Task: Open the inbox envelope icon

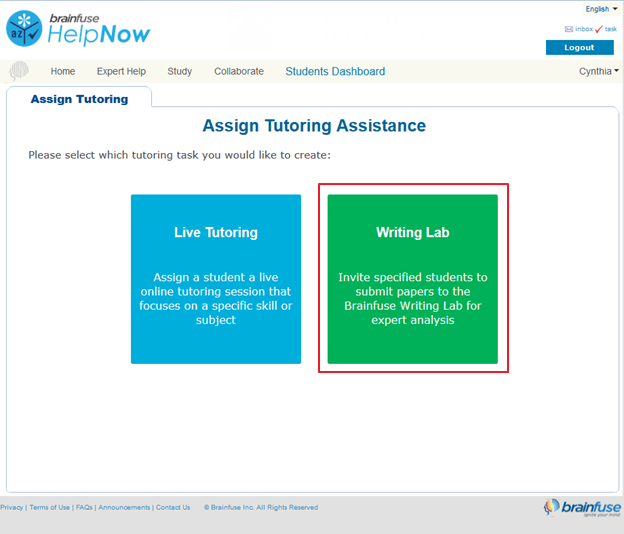Action: tap(568, 29)
